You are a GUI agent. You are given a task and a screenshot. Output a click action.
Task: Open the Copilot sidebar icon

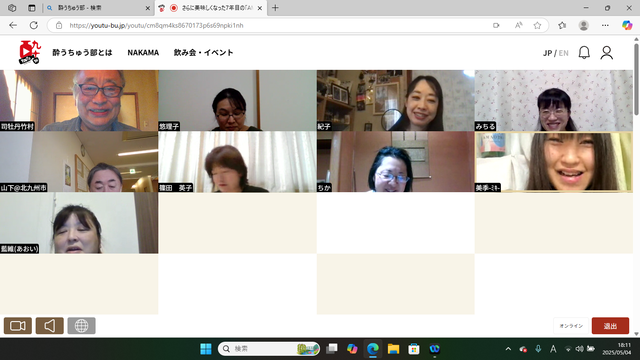tap(627, 25)
